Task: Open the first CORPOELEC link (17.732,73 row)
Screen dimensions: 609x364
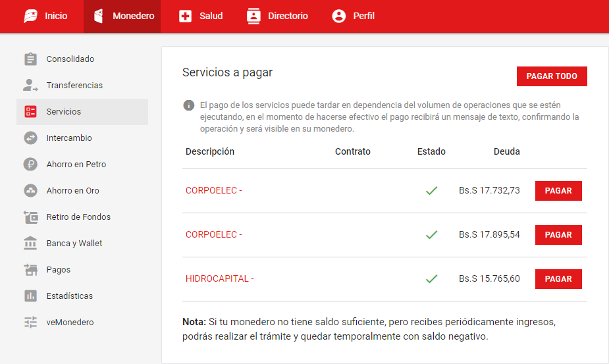Action: (x=213, y=191)
